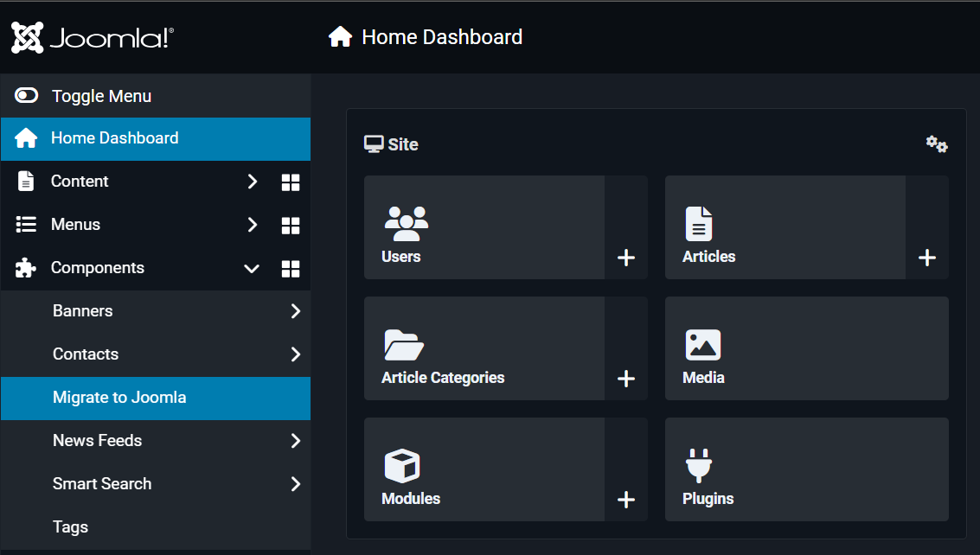Select Home Dashboard in the sidebar
The width and height of the screenshot is (980, 555).
114,138
